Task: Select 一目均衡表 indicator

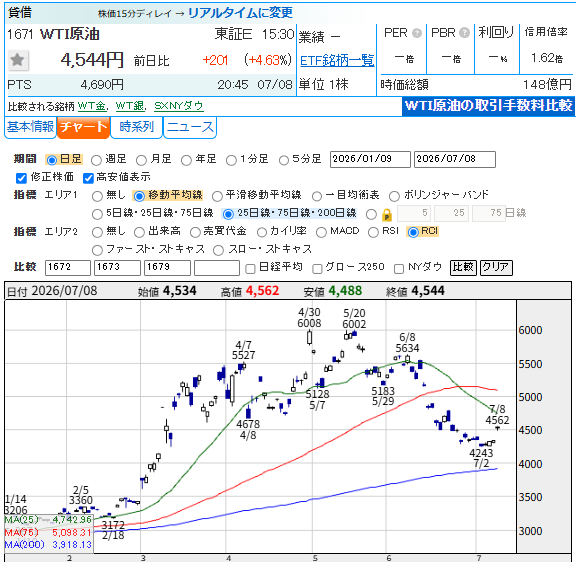Action: [x=317, y=196]
